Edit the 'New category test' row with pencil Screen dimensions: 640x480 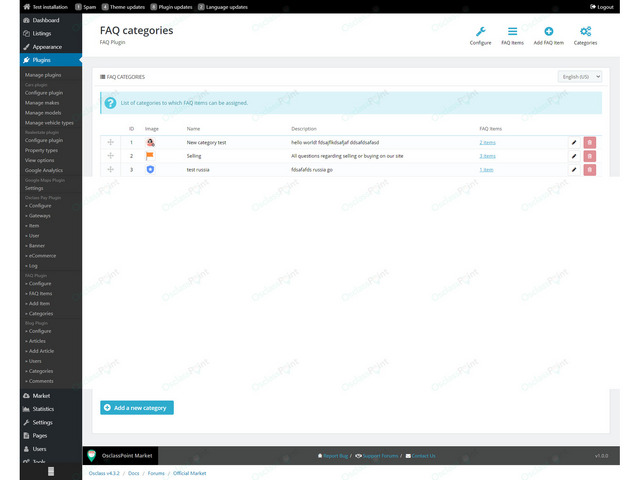[x=574, y=142]
